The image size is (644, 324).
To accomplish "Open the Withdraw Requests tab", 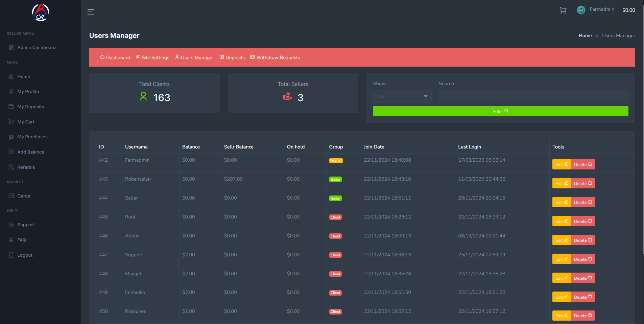I will click(275, 57).
